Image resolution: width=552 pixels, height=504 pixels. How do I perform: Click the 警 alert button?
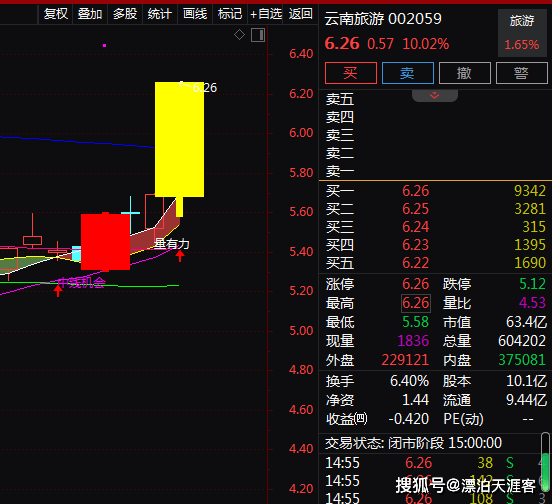click(x=522, y=73)
